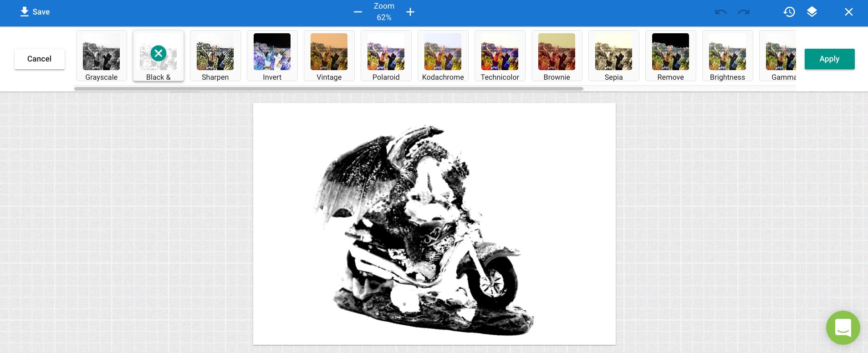Screen dimensions: 868x353
Task: Click the Save download icon
Action: pyautogui.click(x=25, y=12)
